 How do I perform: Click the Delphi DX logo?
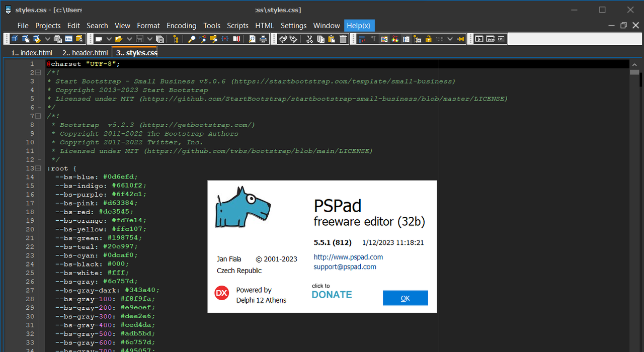click(x=221, y=293)
